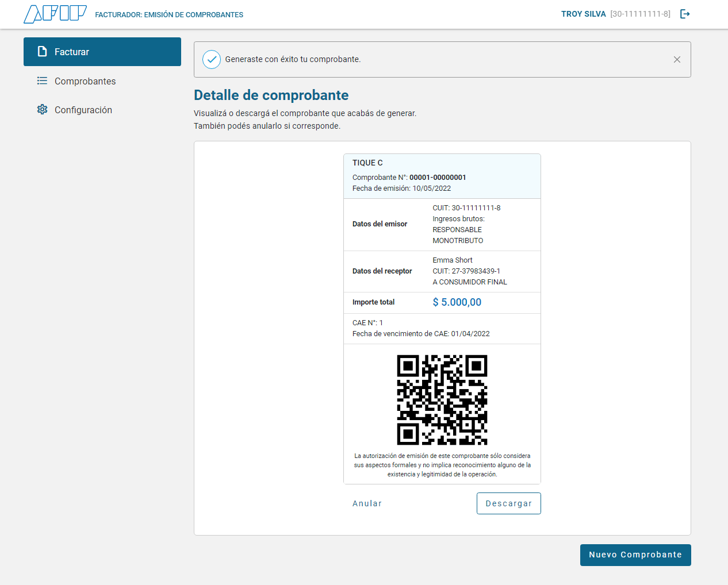Click the 'A CONSUMIDOR FINAL' text
728x585 pixels.
pos(470,282)
